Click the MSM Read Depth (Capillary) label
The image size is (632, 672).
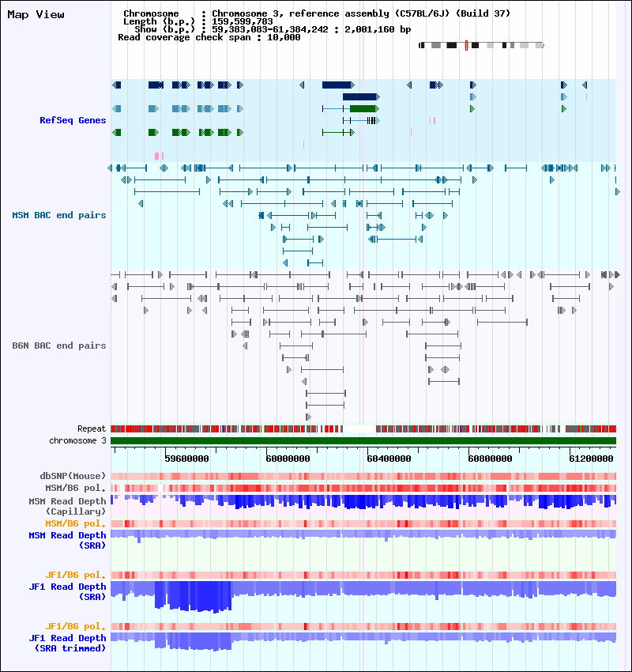tap(67, 506)
